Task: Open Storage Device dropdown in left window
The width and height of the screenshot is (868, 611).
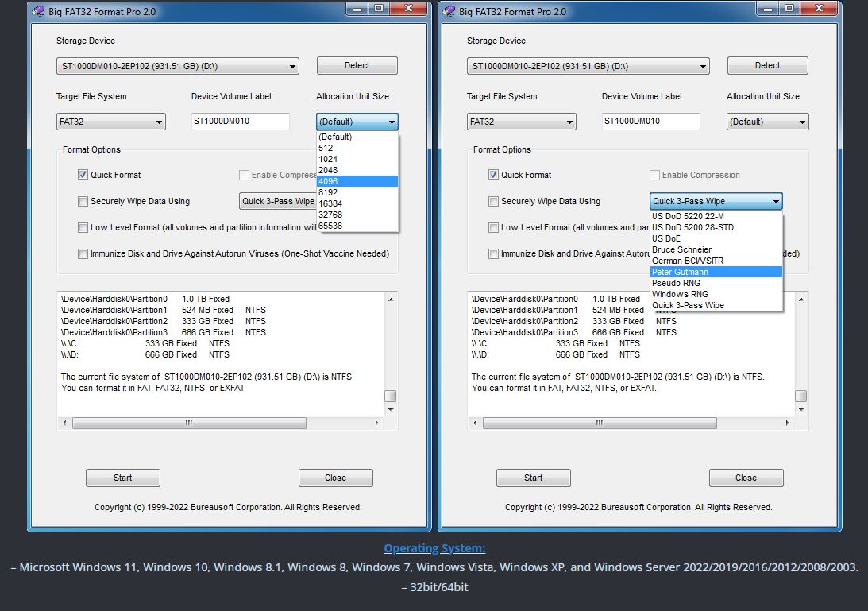Action: pos(178,66)
